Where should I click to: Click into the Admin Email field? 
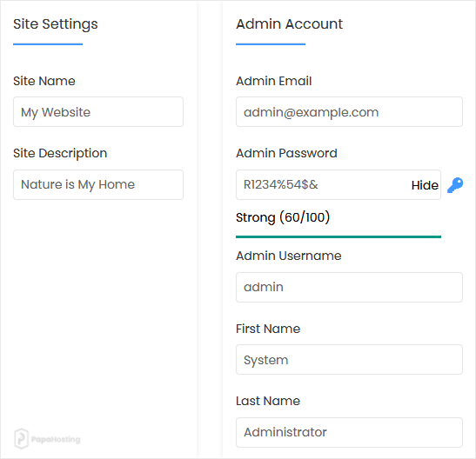click(349, 112)
